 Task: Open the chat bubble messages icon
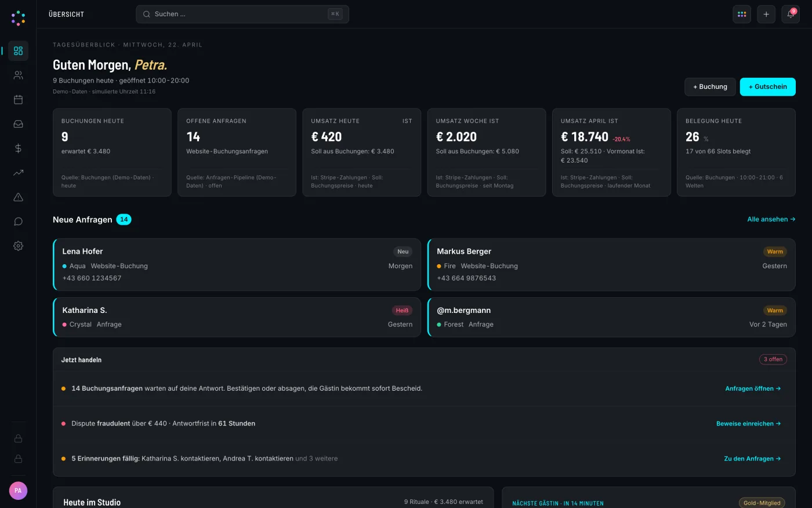18,222
